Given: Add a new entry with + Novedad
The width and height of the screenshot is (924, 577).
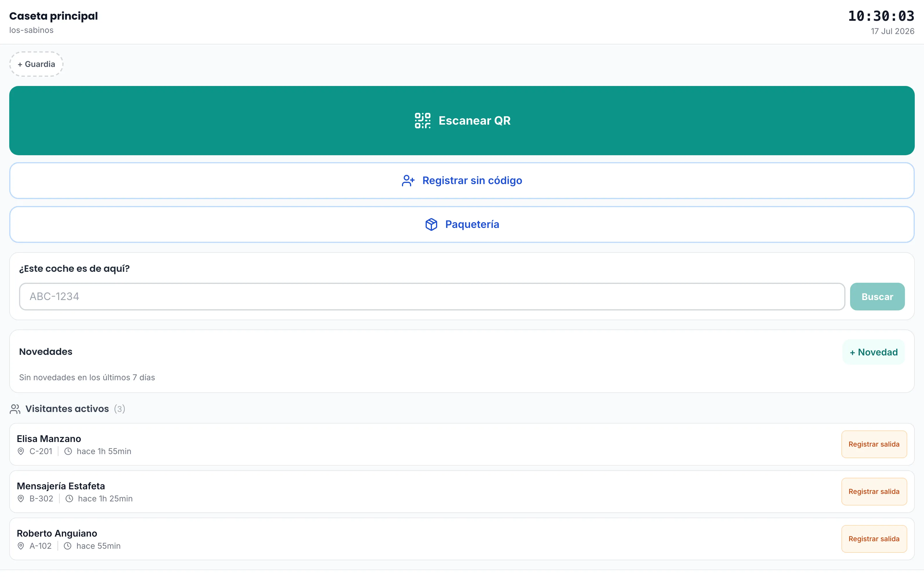Looking at the screenshot, I should (873, 352).
